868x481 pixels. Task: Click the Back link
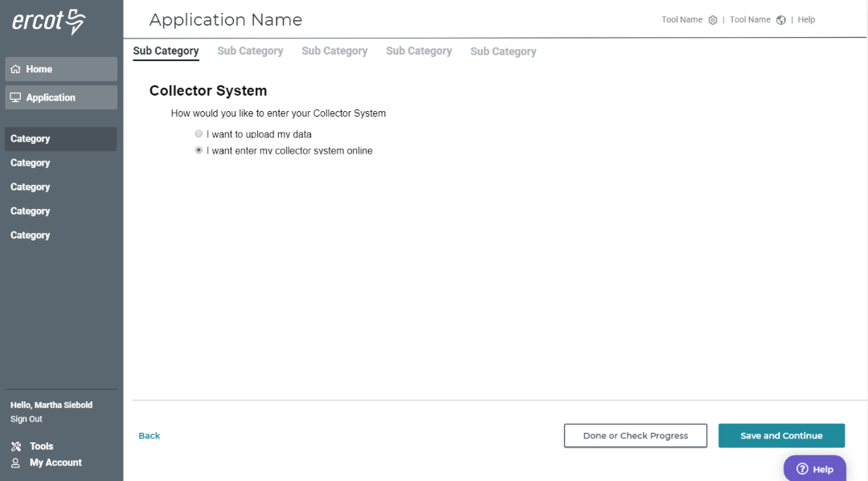[149, 435]
